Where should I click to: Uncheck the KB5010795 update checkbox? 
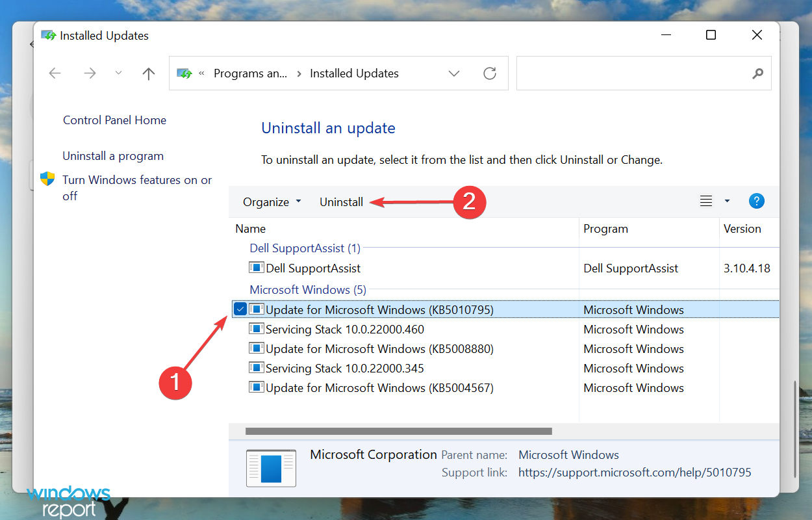(240, 309)
